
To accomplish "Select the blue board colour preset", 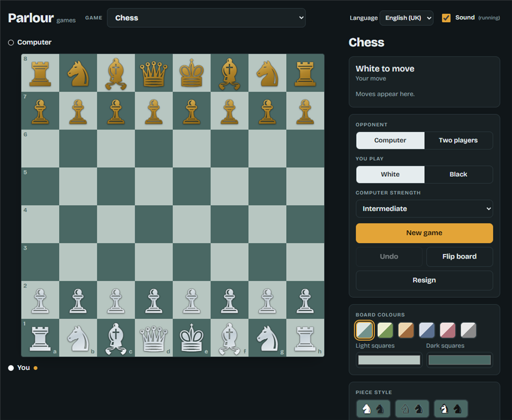I will click(x=427, y=330).
